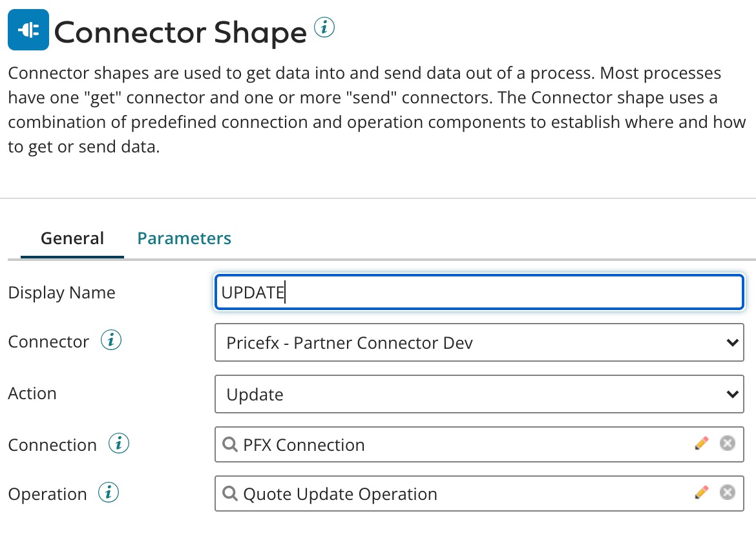Click the Quote Update Operation text field
The height and width of the screenshot is (540, 756).
pos(452,494)
